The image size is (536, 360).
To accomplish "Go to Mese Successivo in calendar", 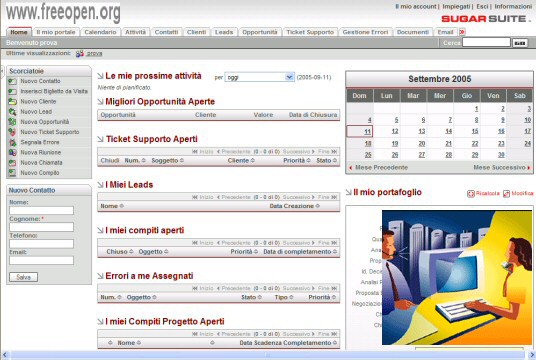I will pyautogui.click(x=501, y=168).
